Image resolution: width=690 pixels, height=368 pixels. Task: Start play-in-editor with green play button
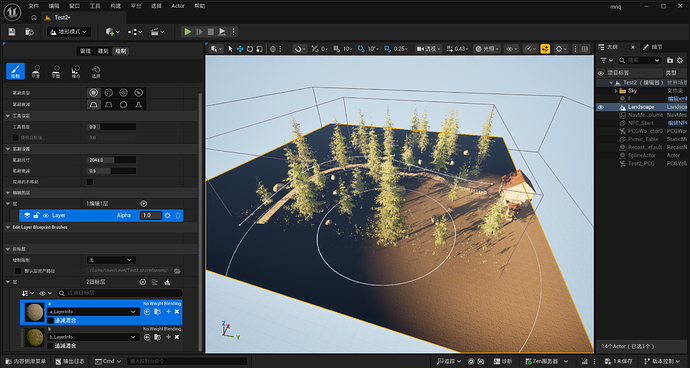[x=188, y=32]
